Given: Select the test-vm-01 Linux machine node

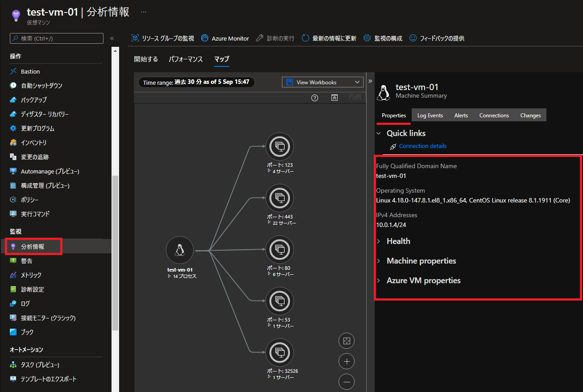Looking at the screenshot, I should point(179,250).
